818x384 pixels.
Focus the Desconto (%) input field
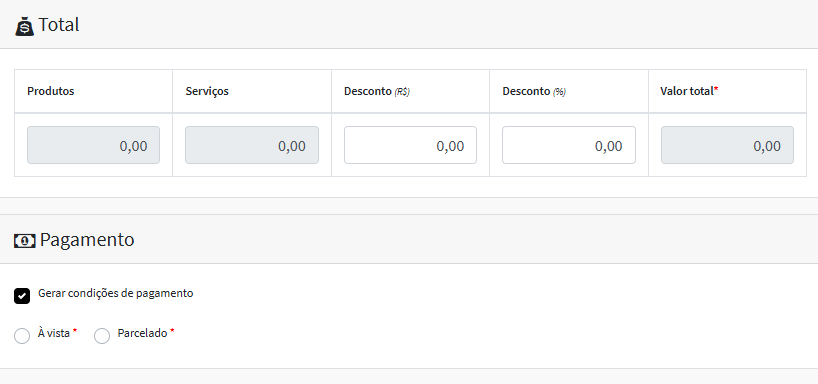click(x=569, y=145)
